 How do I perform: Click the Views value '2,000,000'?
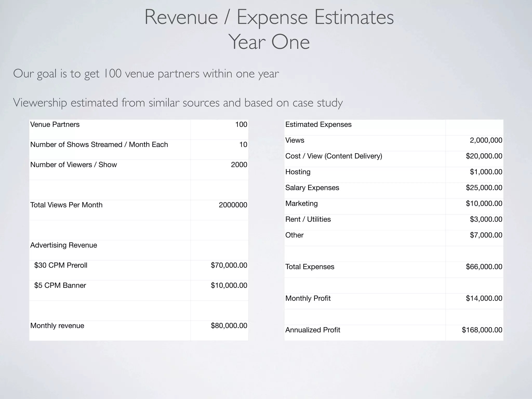(x=486, y=140)
